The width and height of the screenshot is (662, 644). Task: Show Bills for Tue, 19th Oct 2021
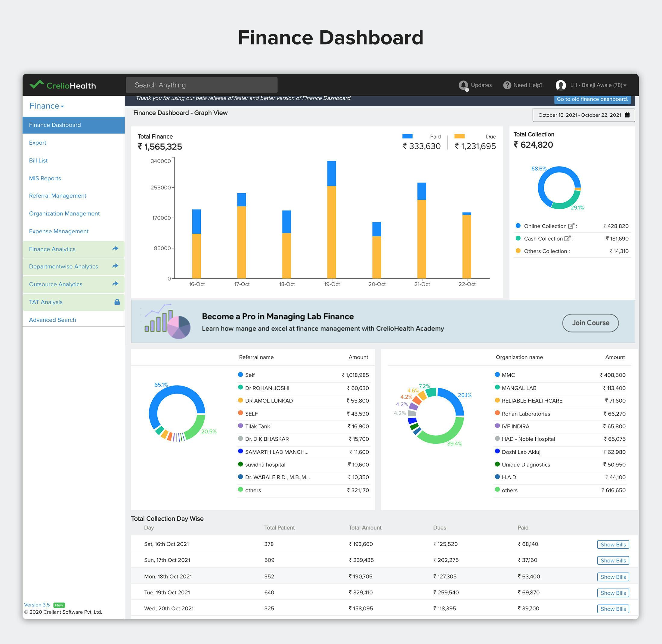coord(613,593)
